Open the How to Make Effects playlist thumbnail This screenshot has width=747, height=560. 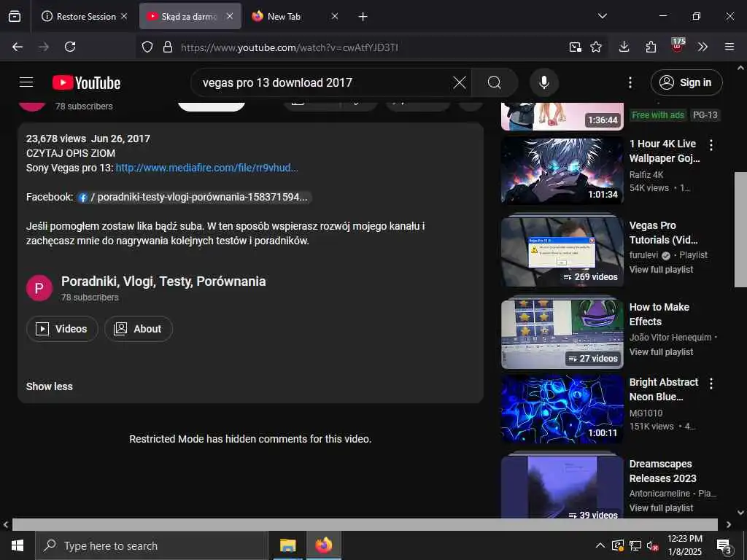(562, 334)
